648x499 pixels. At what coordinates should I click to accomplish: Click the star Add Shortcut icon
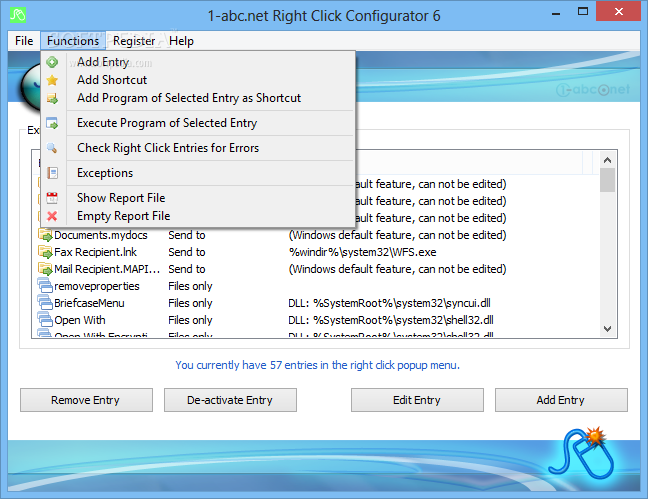52,80
